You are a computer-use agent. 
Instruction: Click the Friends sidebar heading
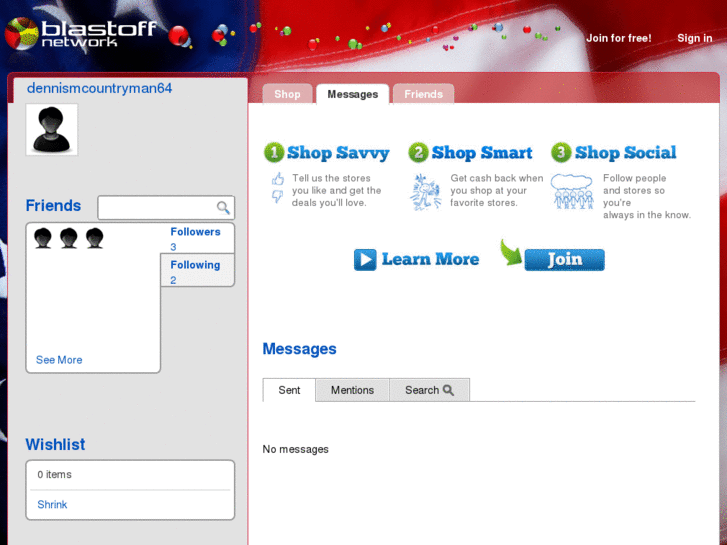(x=53, y=205)
